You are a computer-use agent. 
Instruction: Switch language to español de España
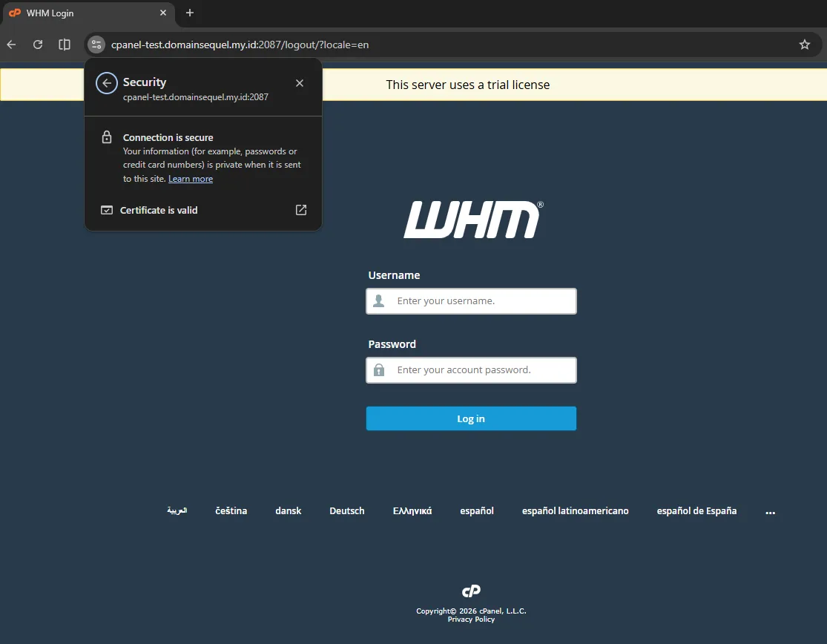696,510
